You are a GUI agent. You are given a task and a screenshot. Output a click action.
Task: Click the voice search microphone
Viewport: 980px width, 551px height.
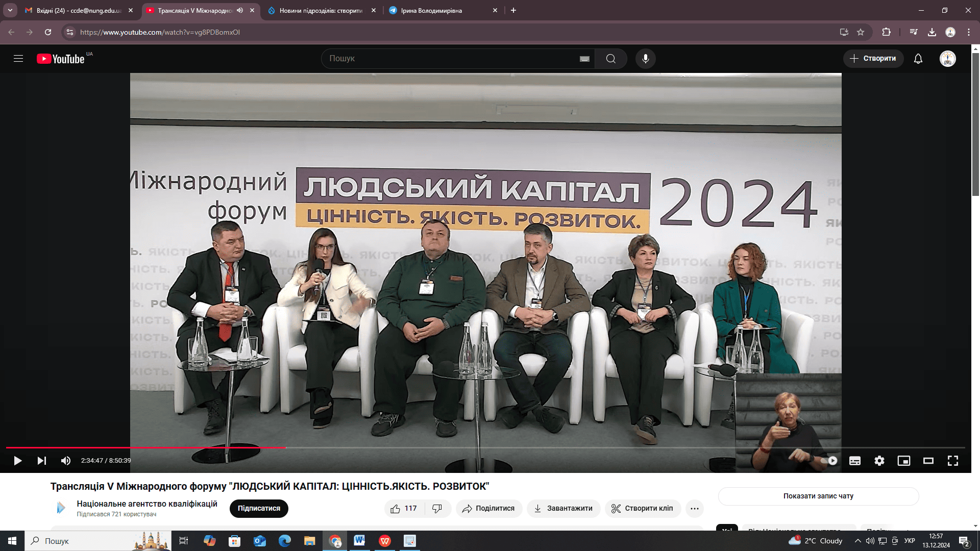(646, 59)
